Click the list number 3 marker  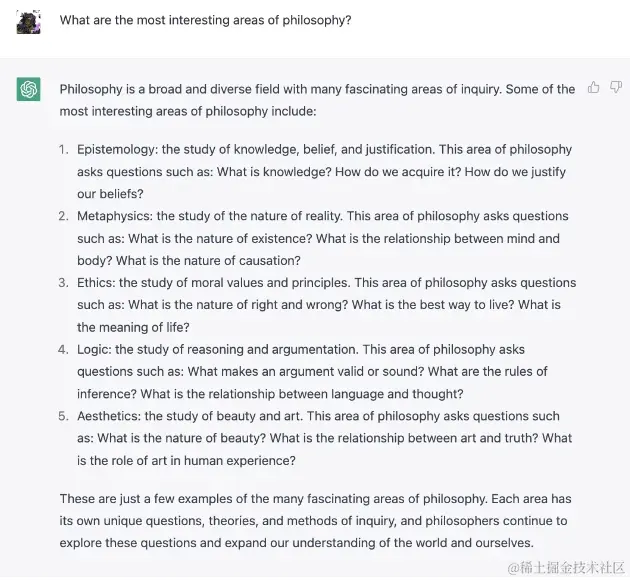tap(63, 283)
